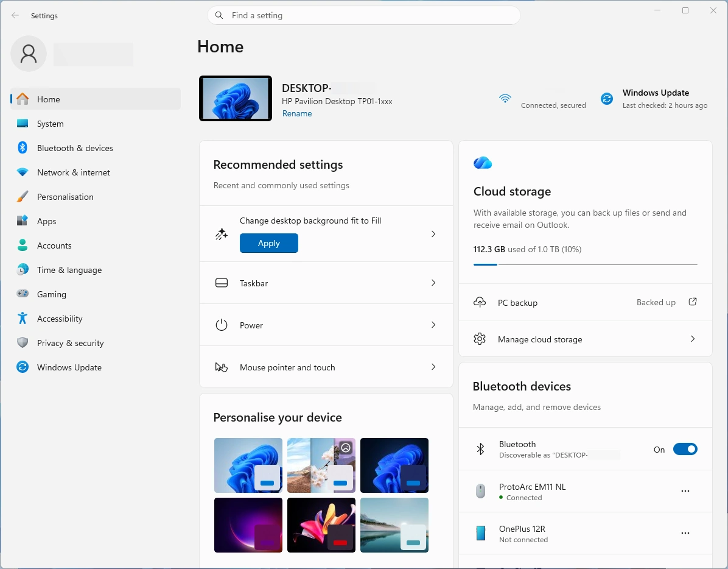Image resolution: width=728 pixels, height=569 pixels.
Task: Click the cloud storage usage bar
Action: (x=585, y=264)
